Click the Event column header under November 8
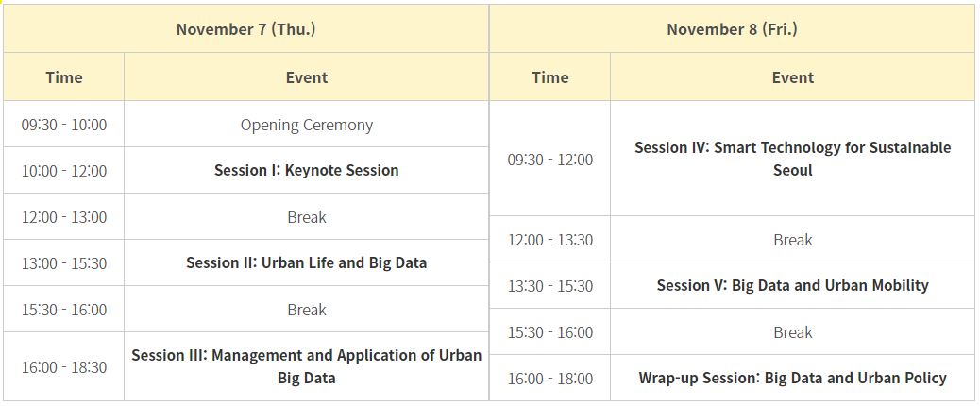980x406 pixels. coord(792,77)
